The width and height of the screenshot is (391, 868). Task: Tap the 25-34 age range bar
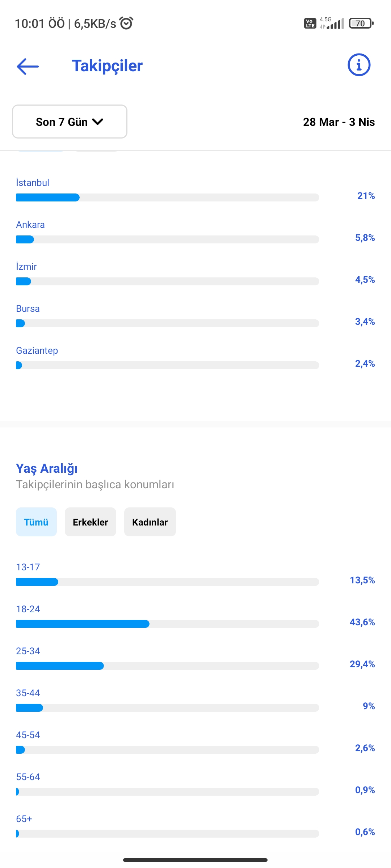click(x=168, y=666)
